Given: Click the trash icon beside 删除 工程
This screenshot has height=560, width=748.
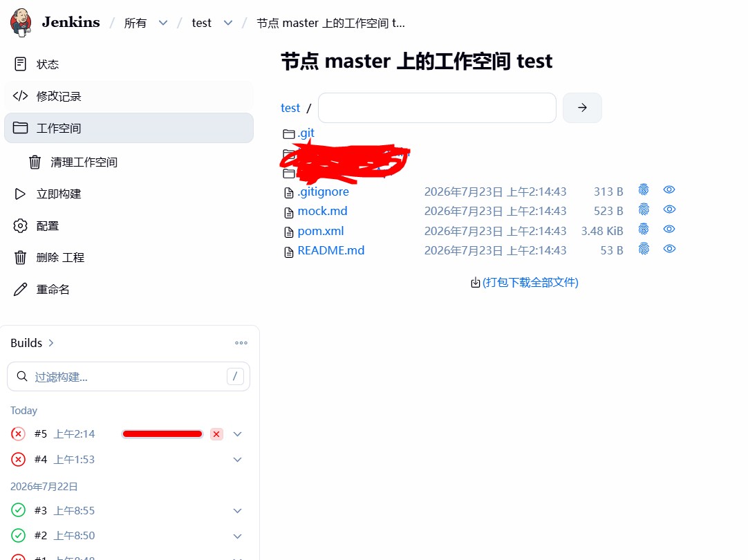Looking at the screenshot, I should tap(20, 258).
